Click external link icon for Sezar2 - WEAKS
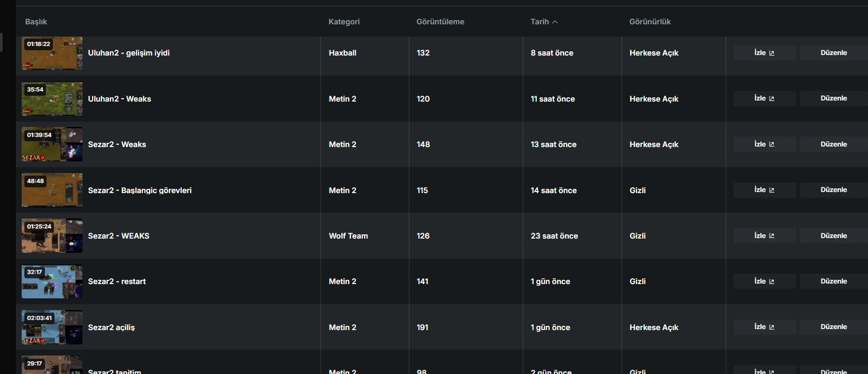 (x=772, y=236)
